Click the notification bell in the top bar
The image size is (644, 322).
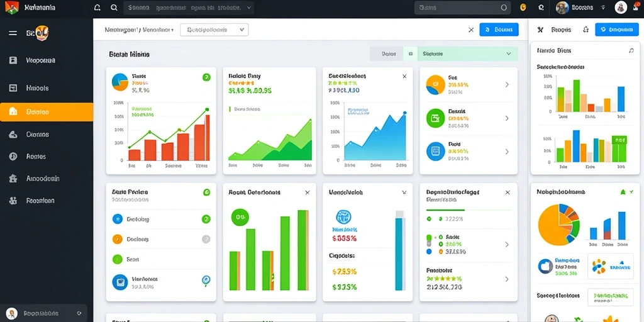(97, 8)
